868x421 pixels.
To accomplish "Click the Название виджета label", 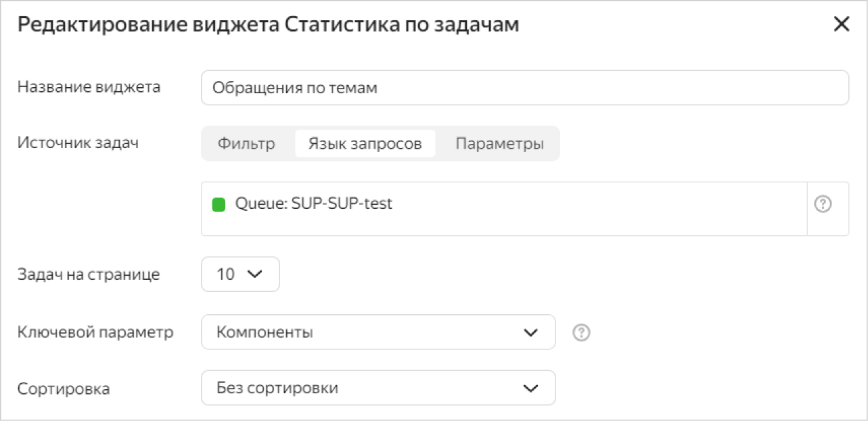I will click(x=89, y=87).
